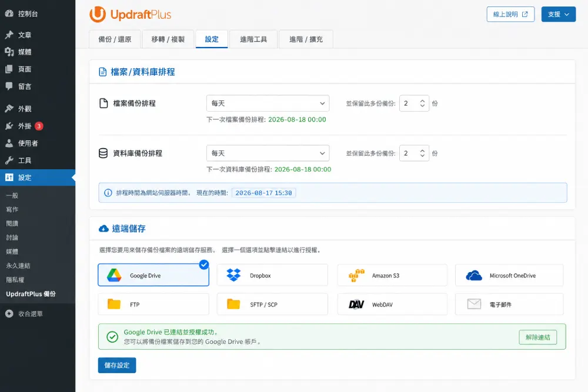Open the 一般 settings submenu item
Screen dimensions: 588x392
(12, 195)
